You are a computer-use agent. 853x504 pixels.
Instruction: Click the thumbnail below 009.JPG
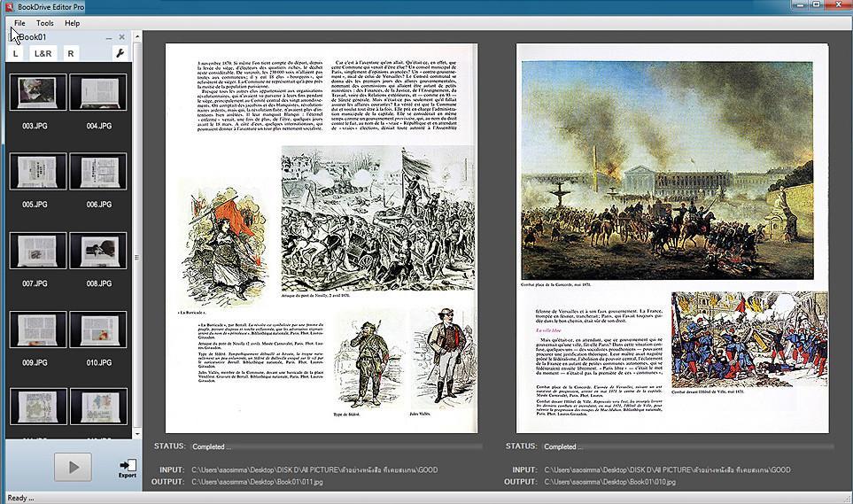[37, 407]
